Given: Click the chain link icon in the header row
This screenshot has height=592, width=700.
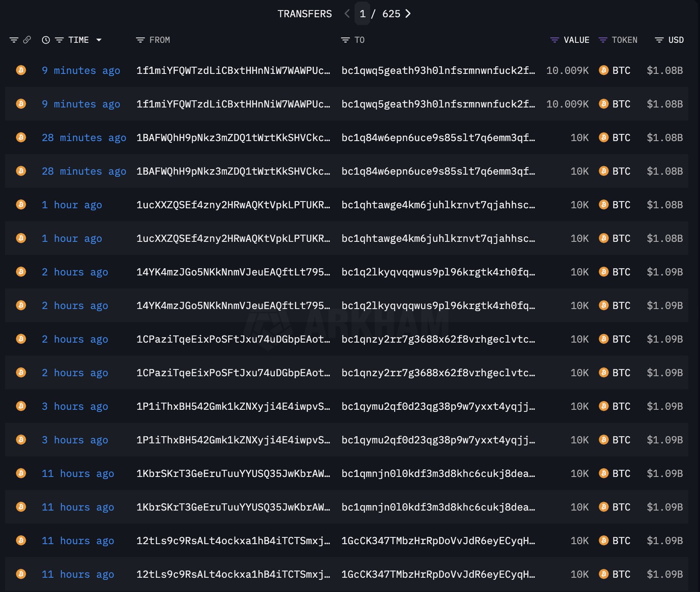Looking at the screenshot, I should [27, 39].
